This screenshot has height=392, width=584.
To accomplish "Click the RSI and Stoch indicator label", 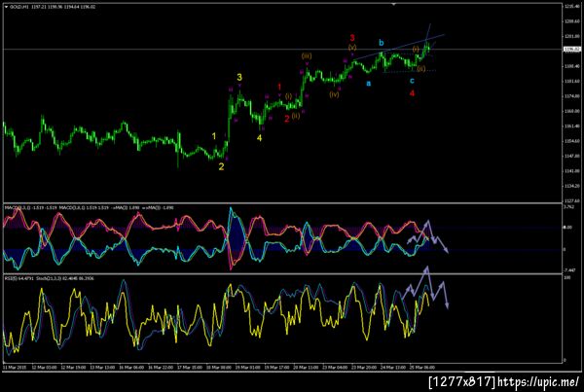I will 50,278.
